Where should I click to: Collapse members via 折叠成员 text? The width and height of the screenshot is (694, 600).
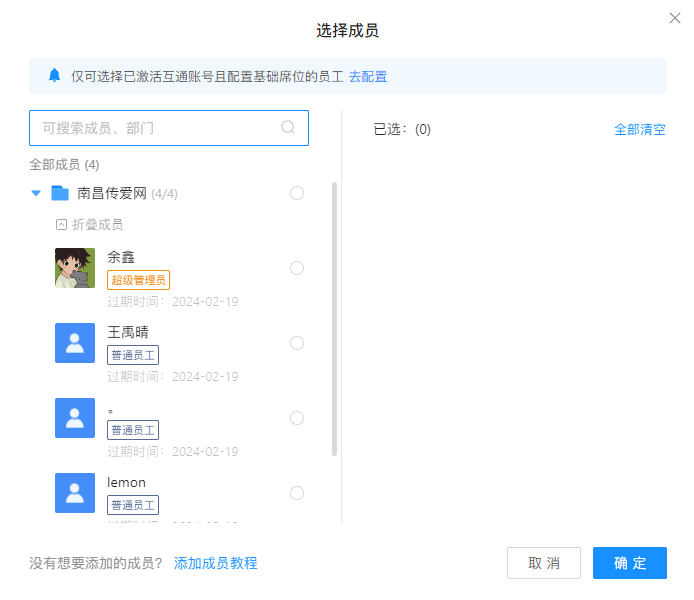click(x=98, y=225)
